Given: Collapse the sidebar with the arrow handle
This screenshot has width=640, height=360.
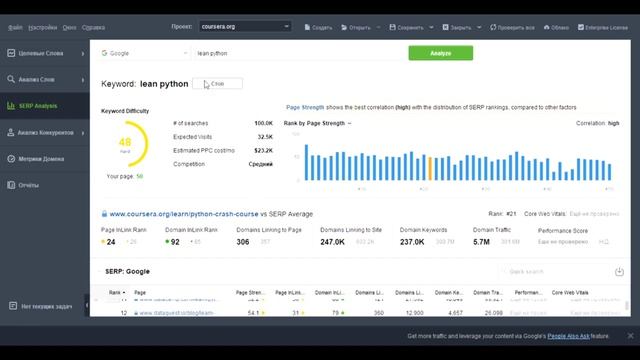Looking at the screenshot, I should pyautogui.click(x=87, y=305).
